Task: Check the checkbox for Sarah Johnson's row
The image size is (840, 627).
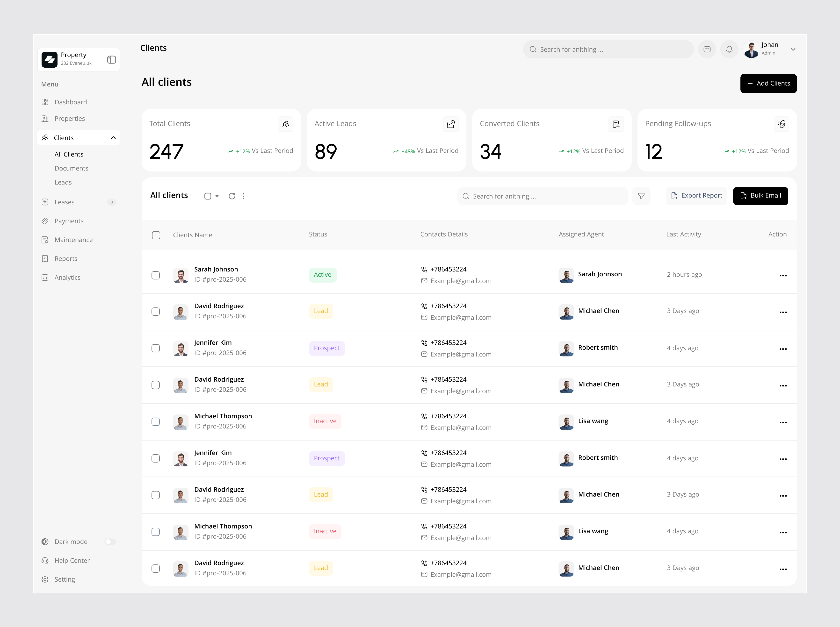Action: [x=156, y=275]
